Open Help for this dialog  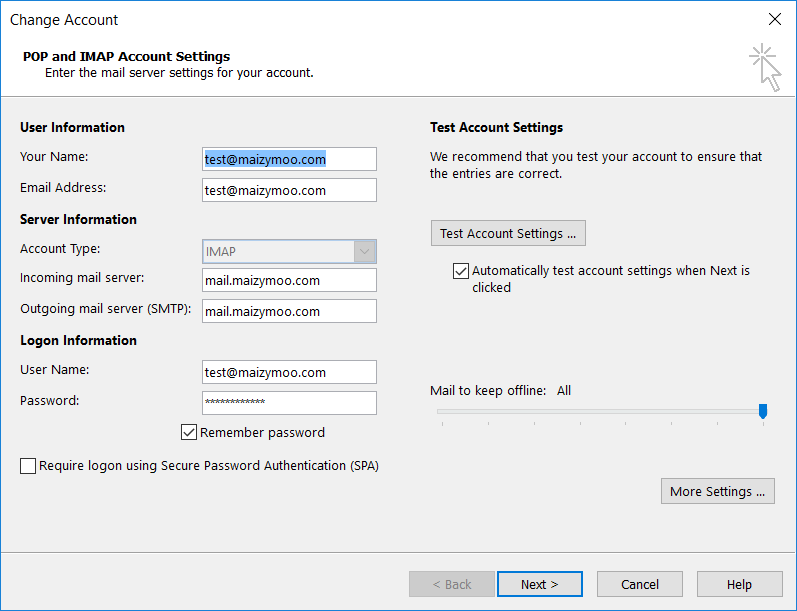pos(739,584)
